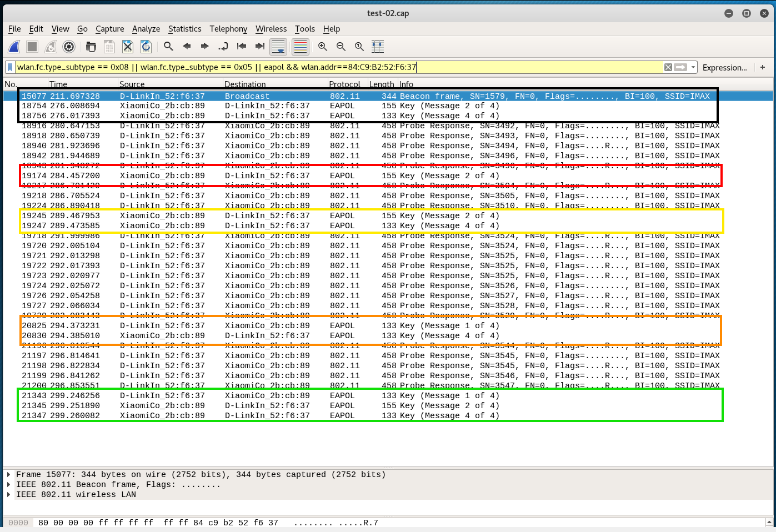Toggle packet colorization rules
Viewport: 776px width, 532px height.
click(300, 47)
